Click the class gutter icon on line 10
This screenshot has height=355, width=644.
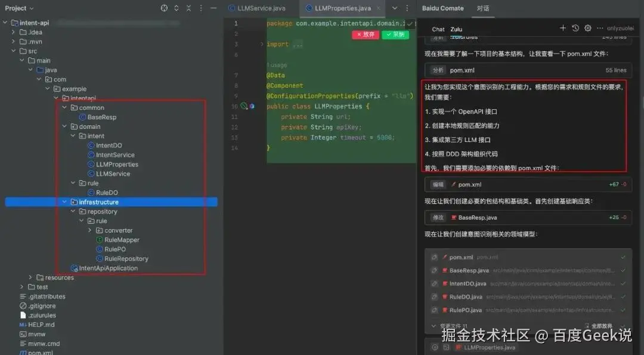pos(244,106)
